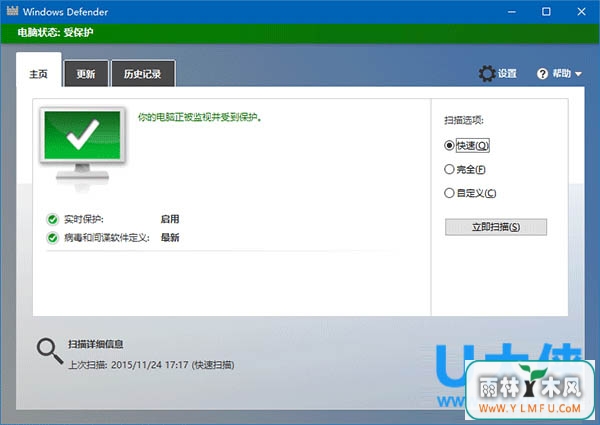This screenshot has height=425, width=600.
Task: Click the text 你的电脑正被监视并受到保护。
Action: coord(200,117)
